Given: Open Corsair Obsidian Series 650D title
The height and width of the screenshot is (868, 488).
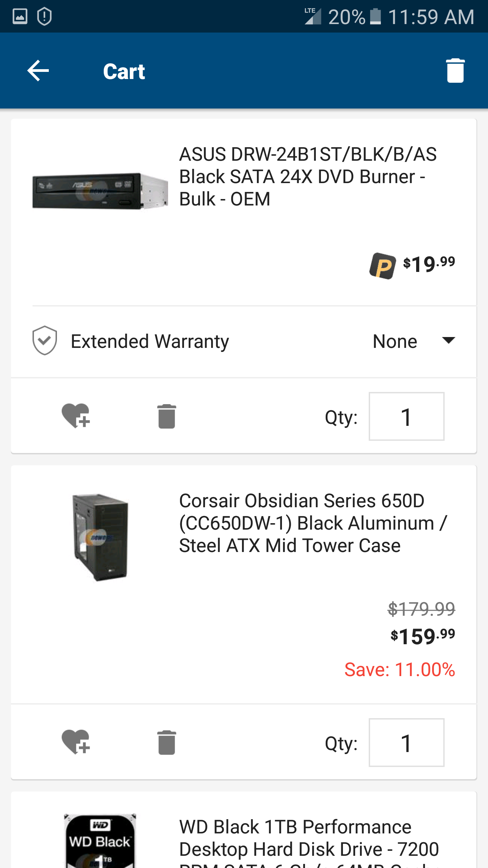Looking at the screenshot, I should [313, 523].
